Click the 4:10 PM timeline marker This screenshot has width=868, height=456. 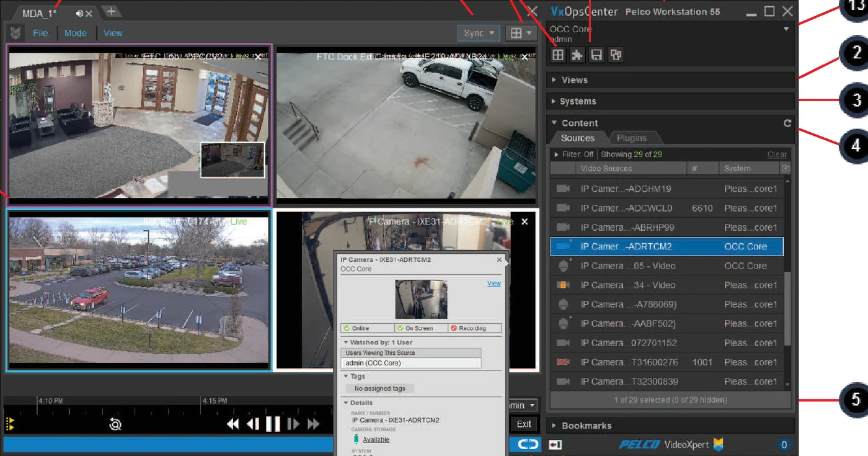(x=50, y=401)
